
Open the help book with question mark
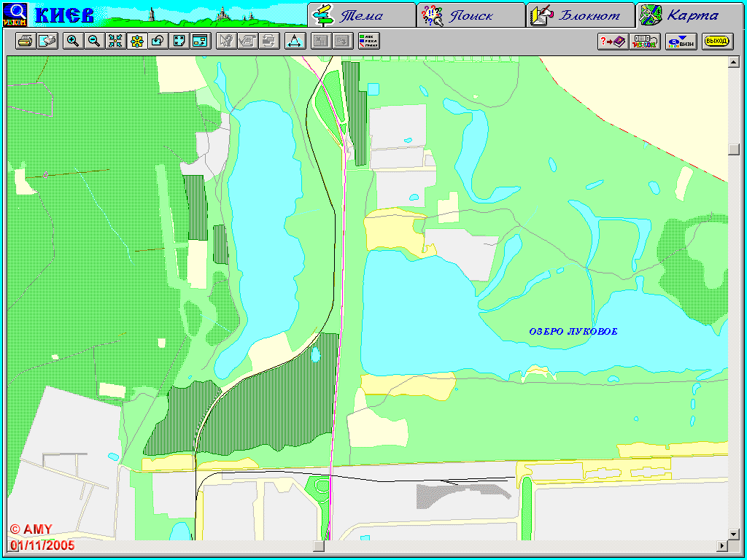tap(613, 42)
